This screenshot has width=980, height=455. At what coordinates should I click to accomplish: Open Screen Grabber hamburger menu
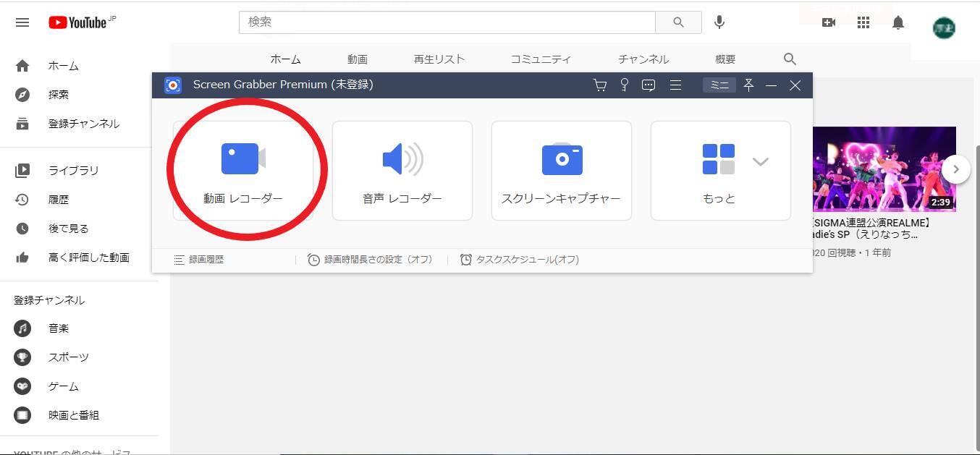[x=675, y=85]
